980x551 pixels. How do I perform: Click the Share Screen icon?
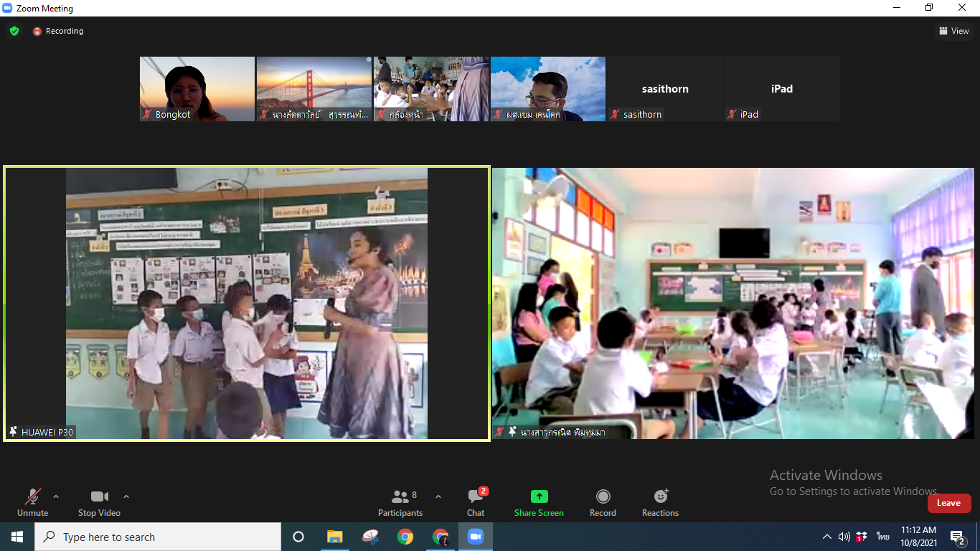tap(539, 496)
